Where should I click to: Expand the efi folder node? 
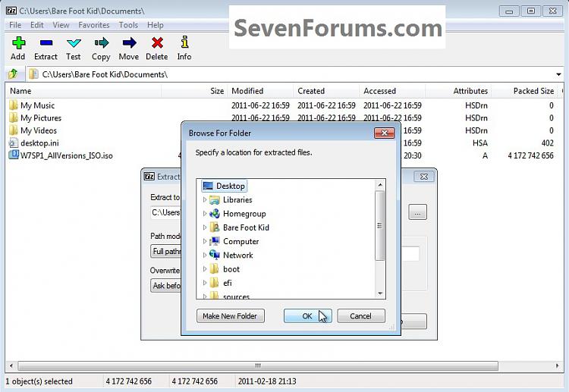coord(205,283)
